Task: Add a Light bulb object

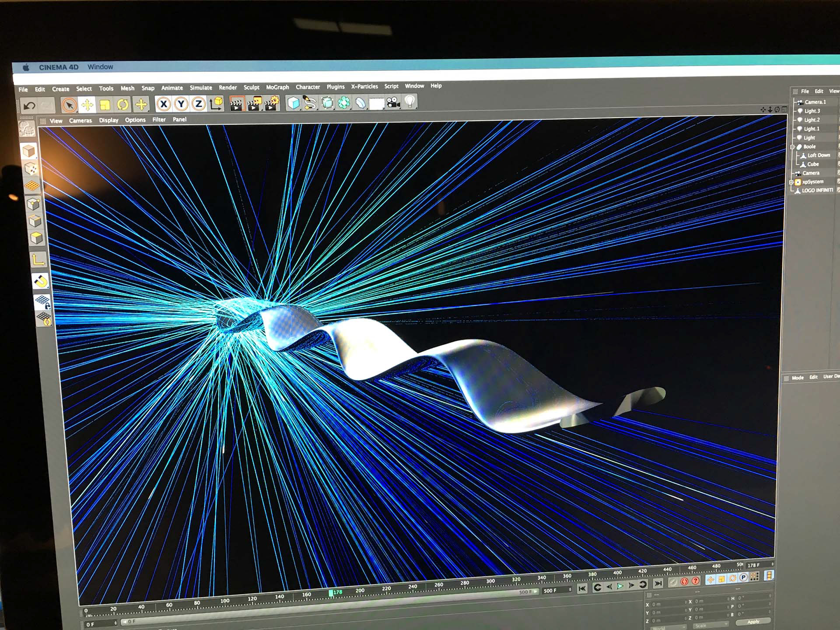Action: 409,101
